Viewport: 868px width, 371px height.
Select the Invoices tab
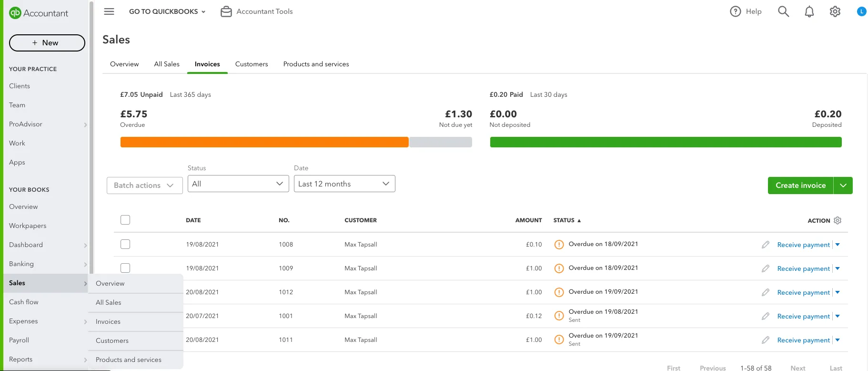coord(207,64)
